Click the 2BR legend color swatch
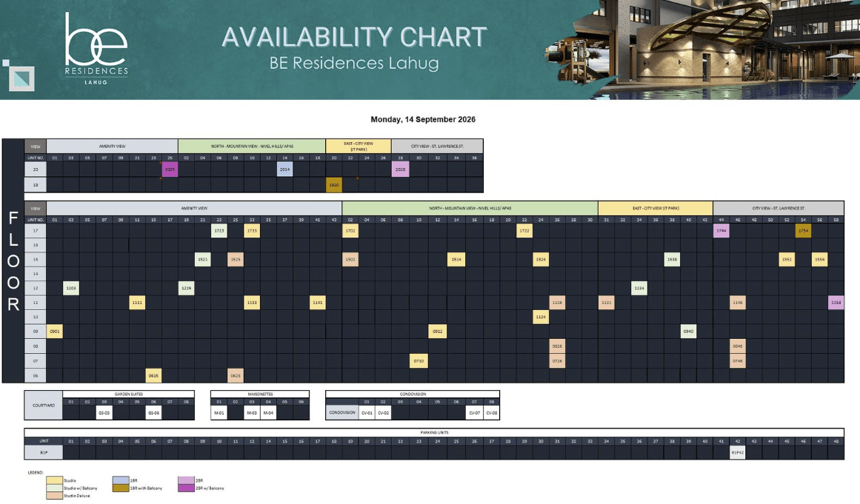Screen dimensions: 860x504 click(x=187, y=480)
